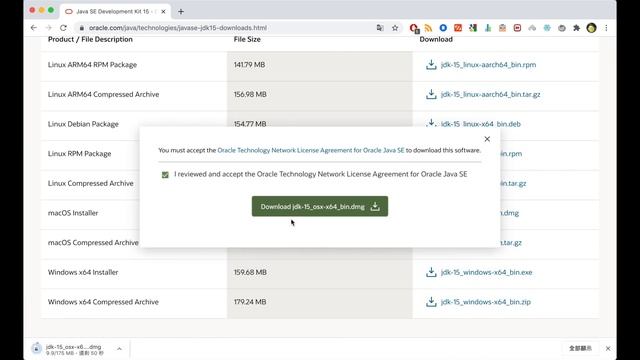
Task: Click the oracle.com address bar URL
Action: pyautogui.click(x=178, y=28)
